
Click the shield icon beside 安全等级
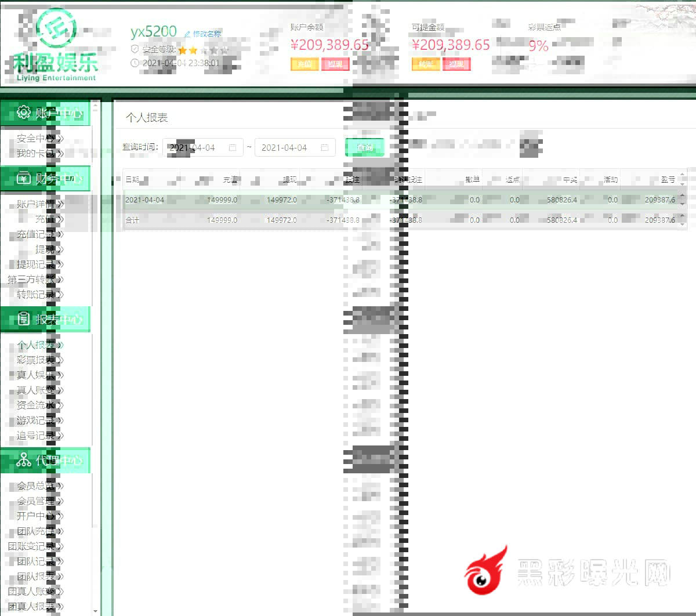tap(135, 49)
